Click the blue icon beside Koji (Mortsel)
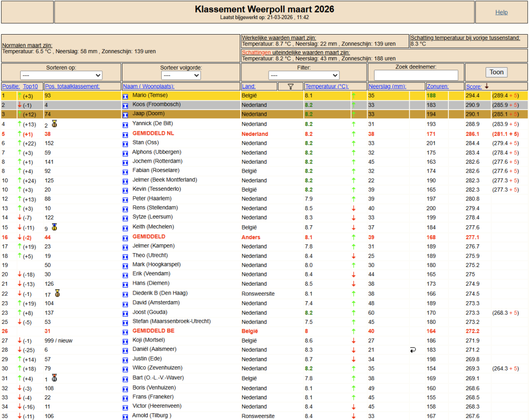 click(x=125, y=340)
